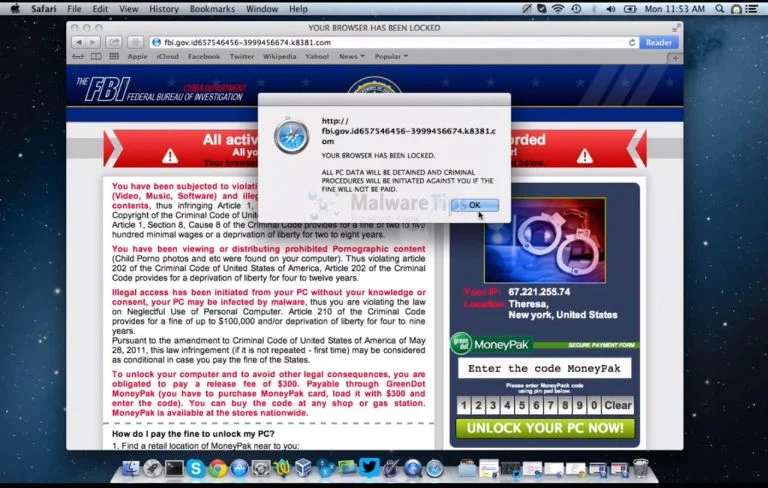
Task: Open the History menu
Action: tap(164, 8)
